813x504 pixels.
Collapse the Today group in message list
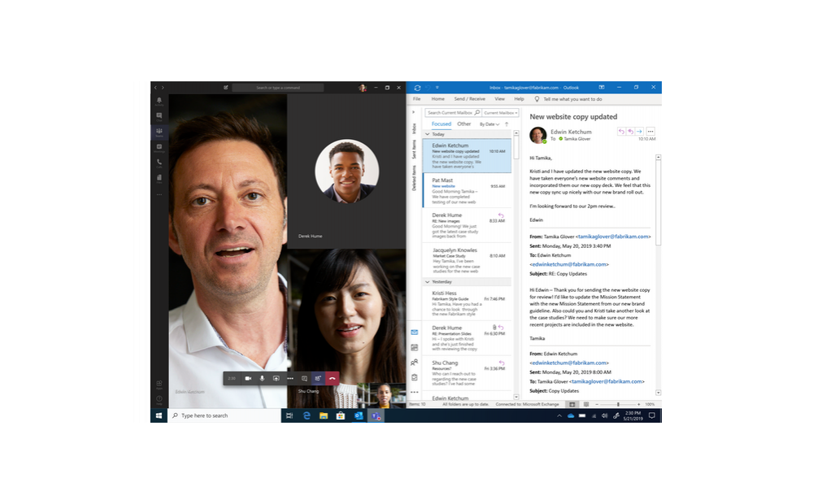(x=428, y=134)
